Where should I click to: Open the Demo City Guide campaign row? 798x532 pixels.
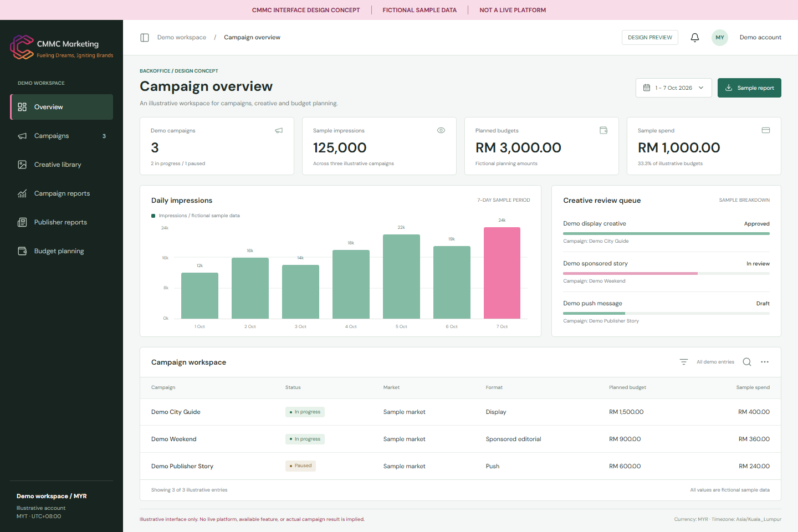(461, 412)
